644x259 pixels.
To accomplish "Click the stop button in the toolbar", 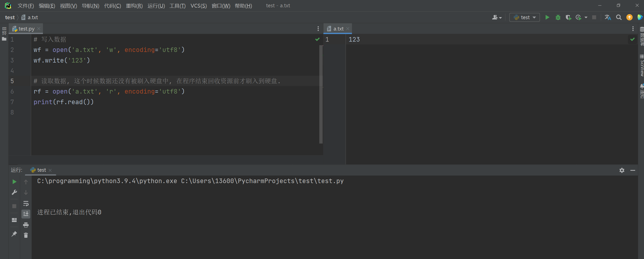I will coord(594,17).
